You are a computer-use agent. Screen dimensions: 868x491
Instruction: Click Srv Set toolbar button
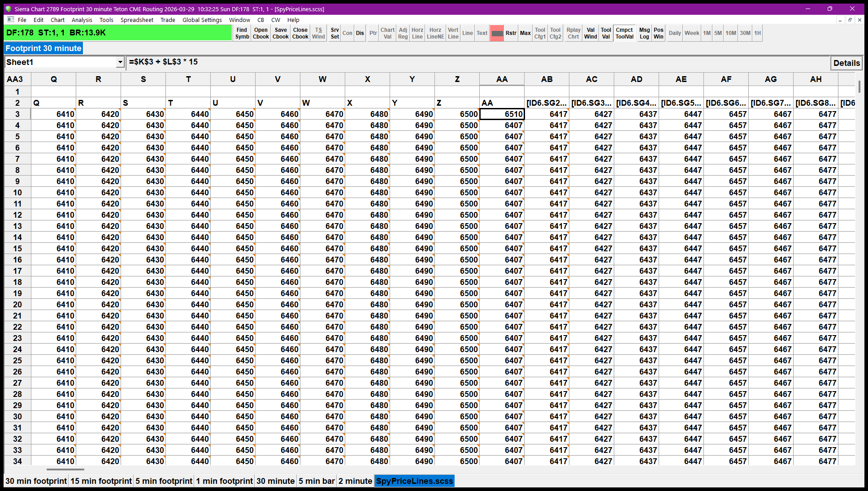pyautogui.click(x=334, y=33)
